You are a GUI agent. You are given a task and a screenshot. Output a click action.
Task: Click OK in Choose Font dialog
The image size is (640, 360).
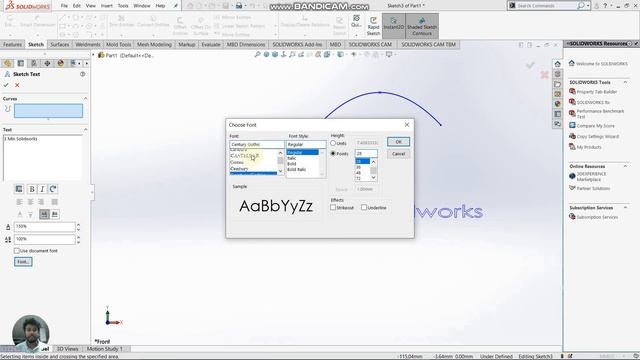pyautogui.click(x=398, y=142)
